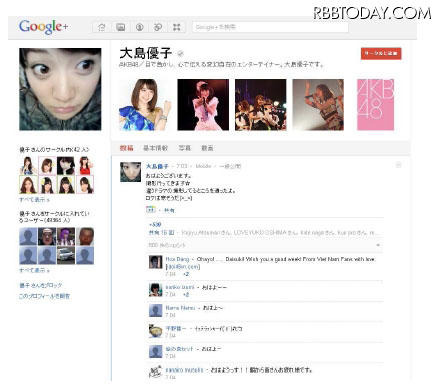This screenshot has width=437, height=390.
Task: Click the link to block 優子さん
Action: [41, 285]
